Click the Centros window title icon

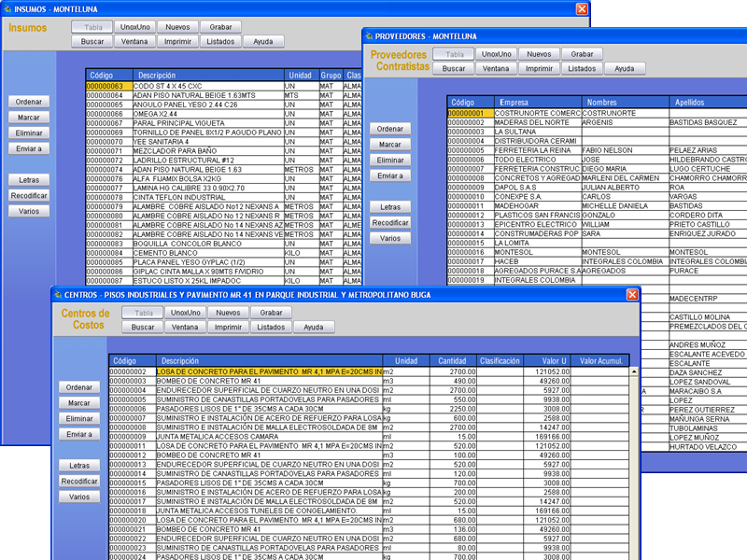pos(58,295)
